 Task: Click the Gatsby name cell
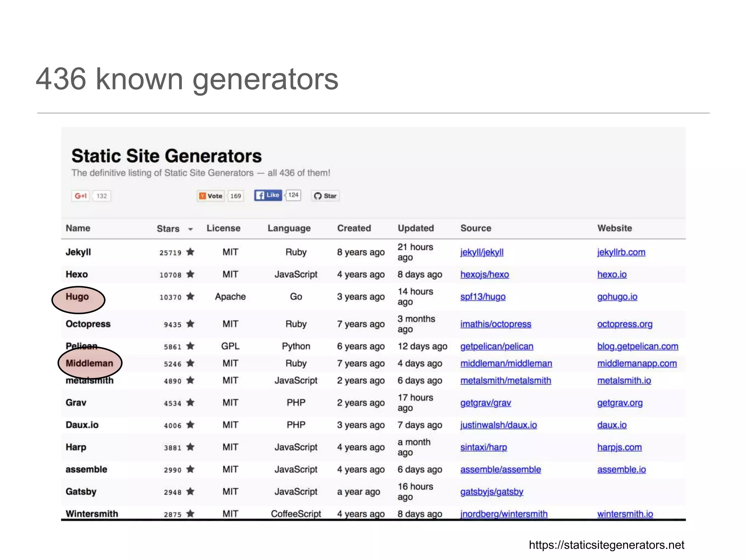point(81,491)
